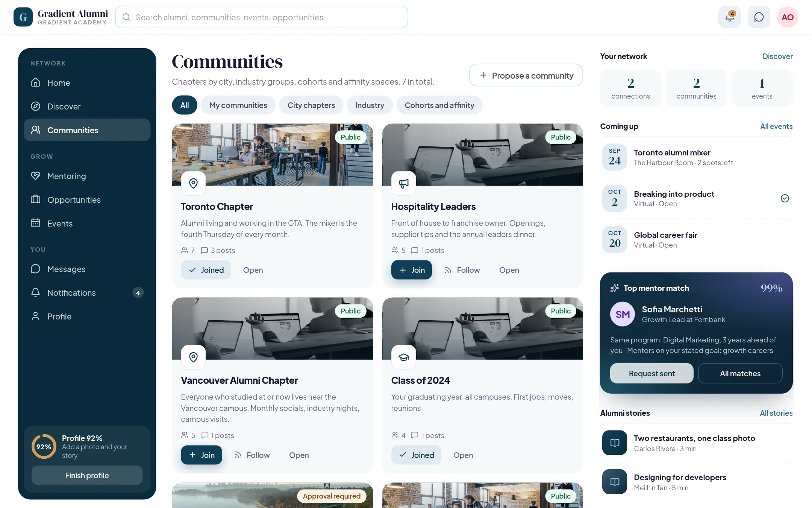Viewport: 812px width, 508px height.
Task: Join Vancouver Alumni Chapter
Action: pyautogui.click(x=201, y=455)
